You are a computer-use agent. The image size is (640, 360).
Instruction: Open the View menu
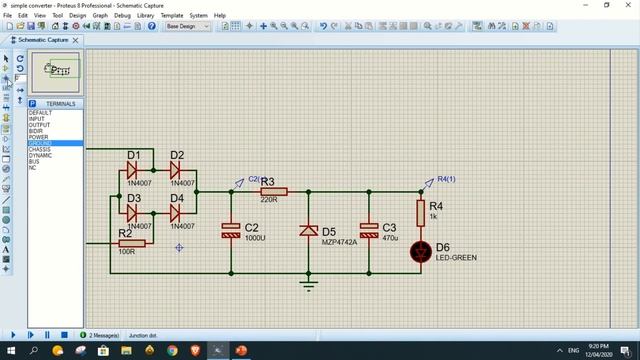click(x=40, y=16)
